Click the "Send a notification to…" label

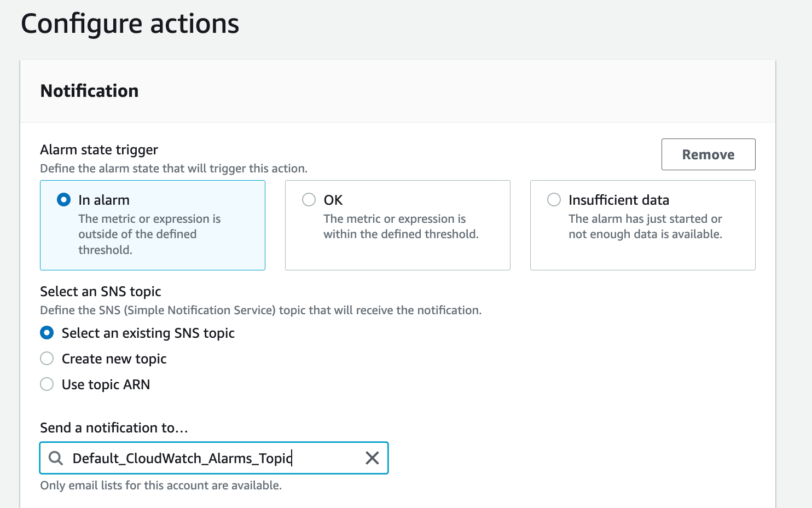coord(114,428)
